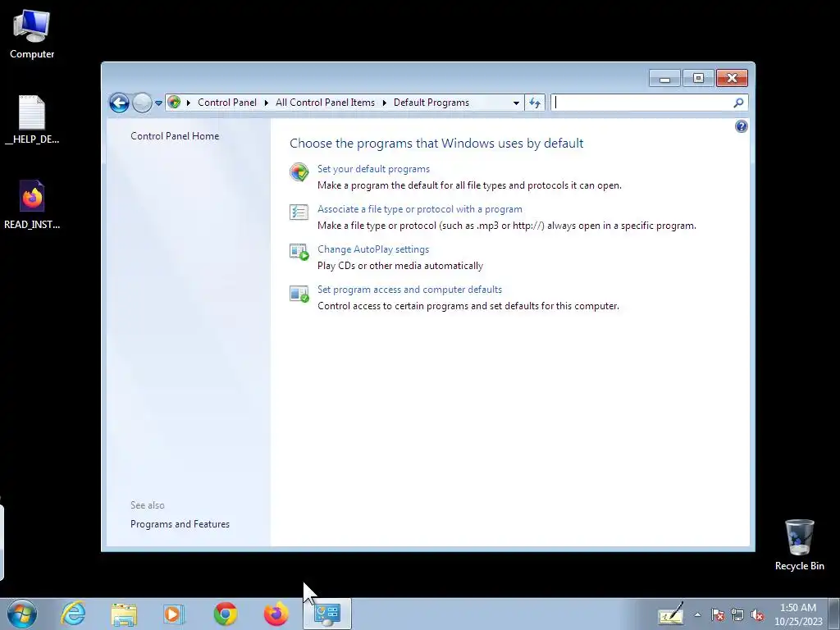This screenshot has height=630, width=840.
Task: Expand arrow after All Control Panel Items
Action: click(x=384, y=103)
